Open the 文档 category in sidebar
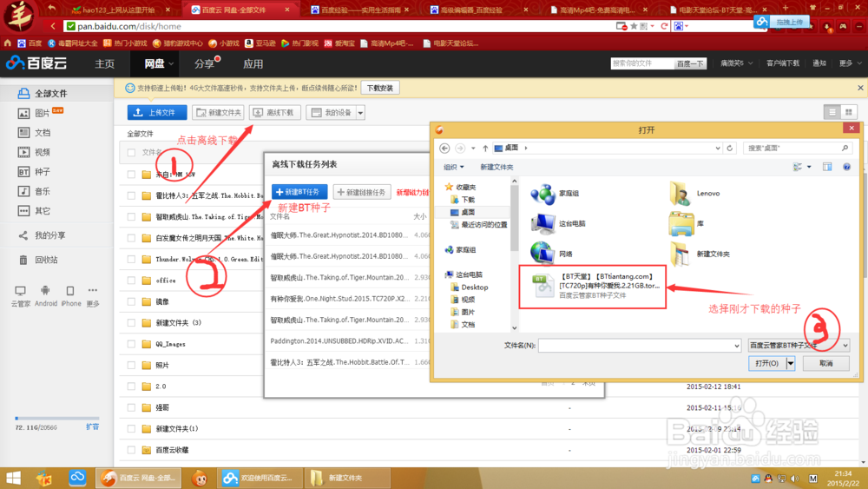Image resolution: width=868 pixels, height=489 pixels. tap(35, 132)
